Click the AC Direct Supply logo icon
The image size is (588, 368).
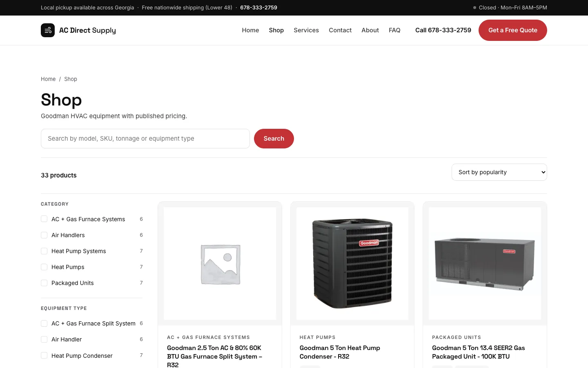(48, 30)
